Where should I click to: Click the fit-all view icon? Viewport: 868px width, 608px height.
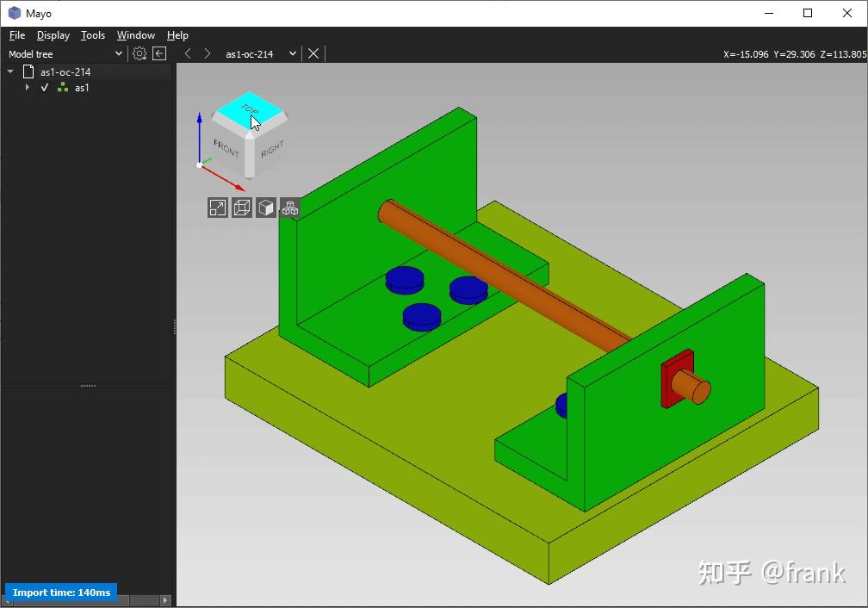click(x=218, y=208)
